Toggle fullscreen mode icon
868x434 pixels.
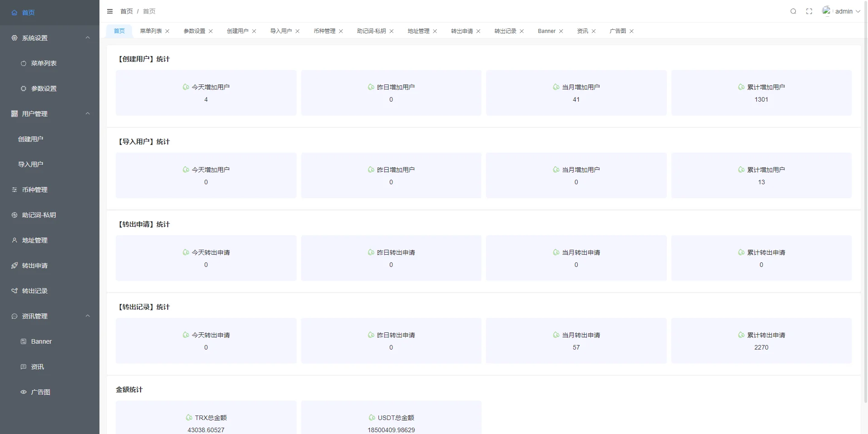tap(809, 11)
